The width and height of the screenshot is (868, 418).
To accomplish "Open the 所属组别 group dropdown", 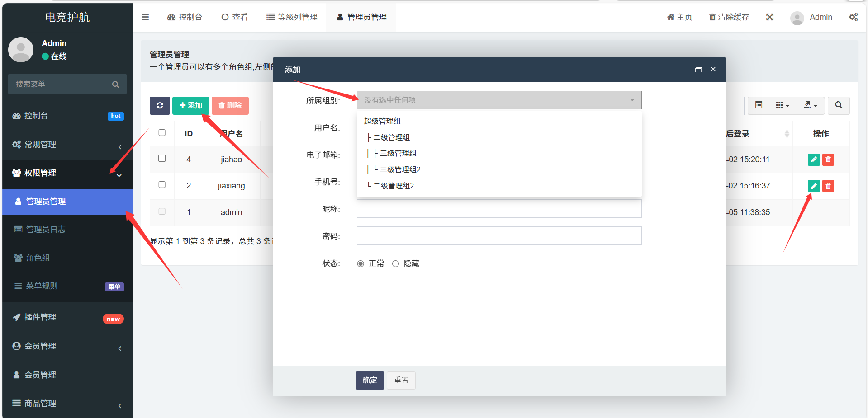I will pos(498,100).
